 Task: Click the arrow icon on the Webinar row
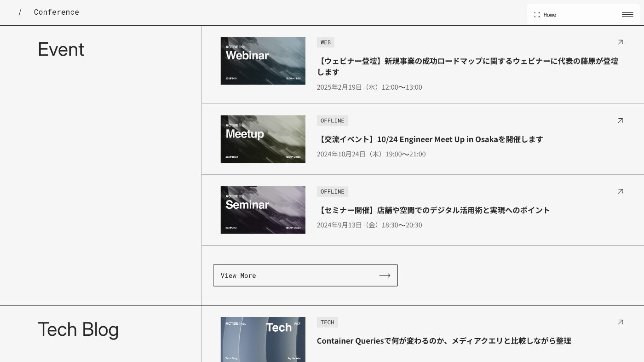tap(620, 42)
